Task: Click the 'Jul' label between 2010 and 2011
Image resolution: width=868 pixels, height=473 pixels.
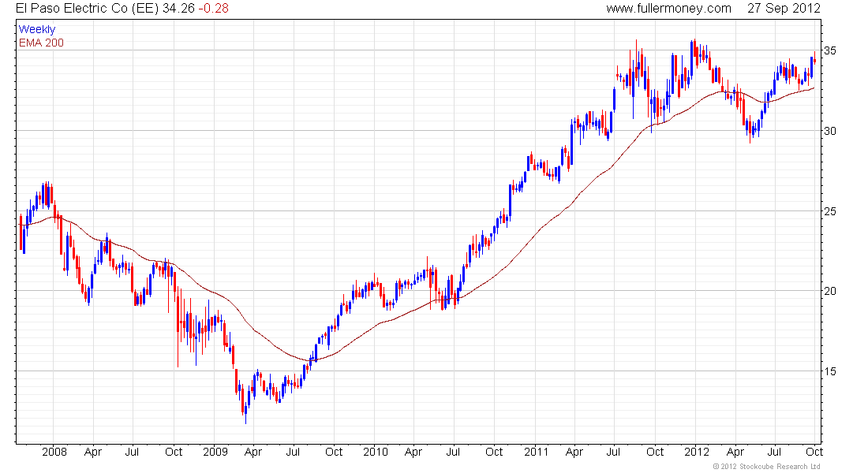Action: [453, 452]
